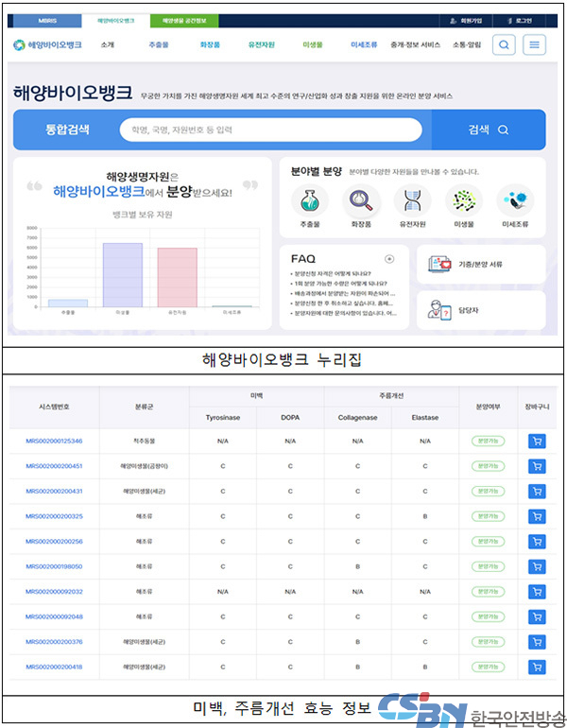Click the 분류군 column header
567x728 pixels.
tap(145, 407)
